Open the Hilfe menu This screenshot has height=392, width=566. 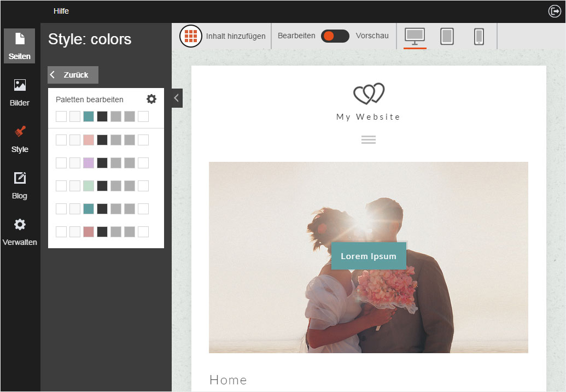[x=61, y=11]
